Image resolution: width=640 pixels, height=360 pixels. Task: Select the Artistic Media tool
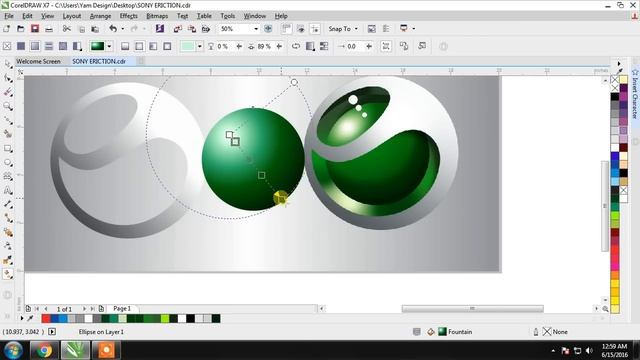8,134
